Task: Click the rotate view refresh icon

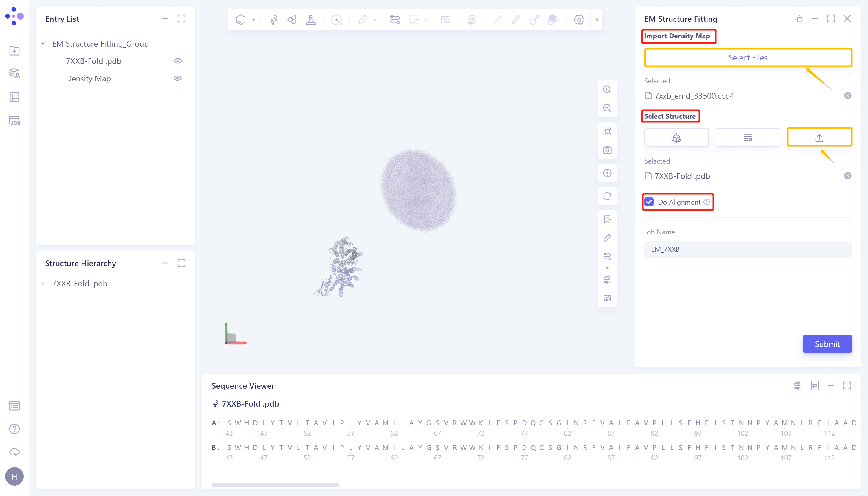Action: 607,196
